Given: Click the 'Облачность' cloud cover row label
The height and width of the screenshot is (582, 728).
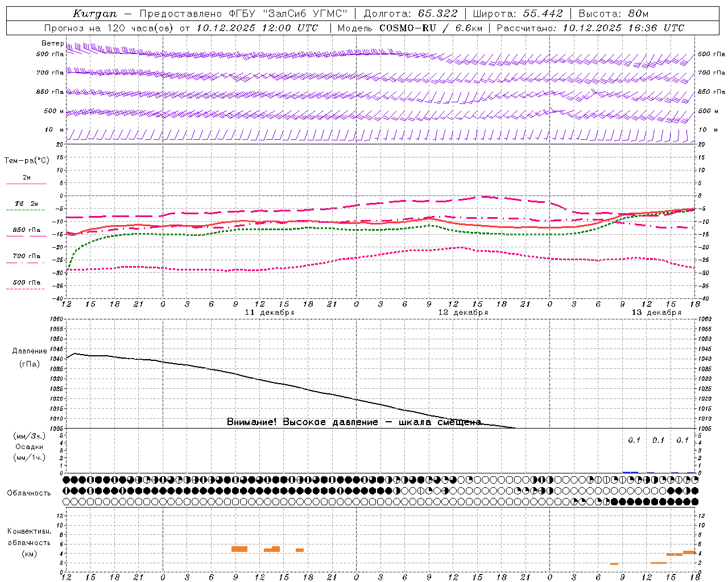Looking at the screenshot, I should (29, 493).
